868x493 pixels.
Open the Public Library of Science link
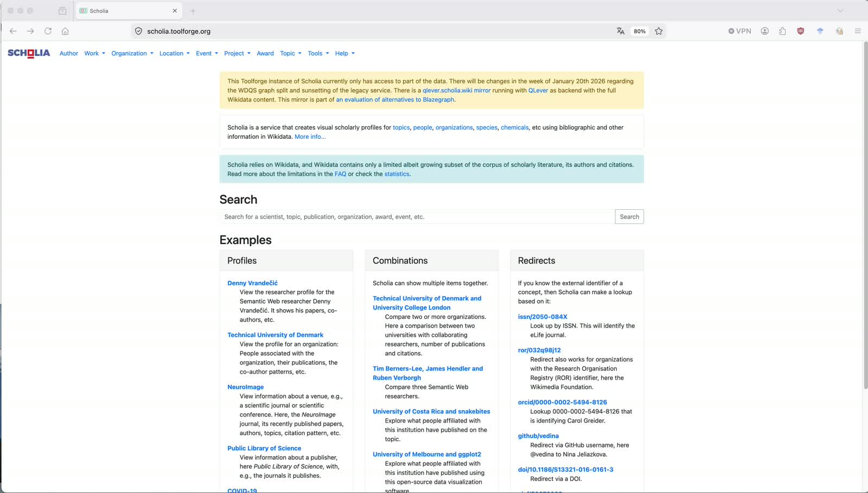264,449
